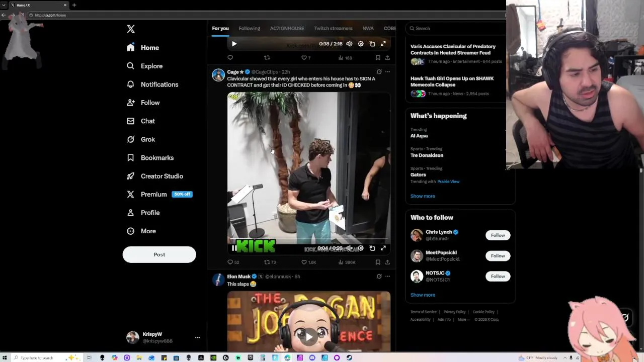
Task: Open Cage's profile avatar
Action: [x=218, y=75]
